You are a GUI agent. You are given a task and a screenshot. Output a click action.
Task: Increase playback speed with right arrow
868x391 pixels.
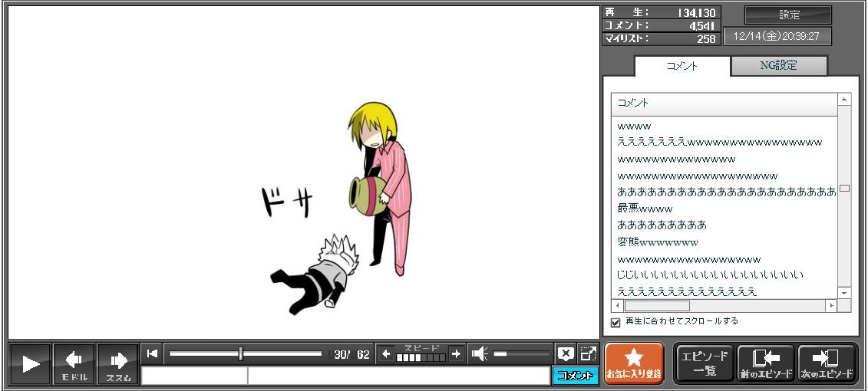[x=456, y=353]
